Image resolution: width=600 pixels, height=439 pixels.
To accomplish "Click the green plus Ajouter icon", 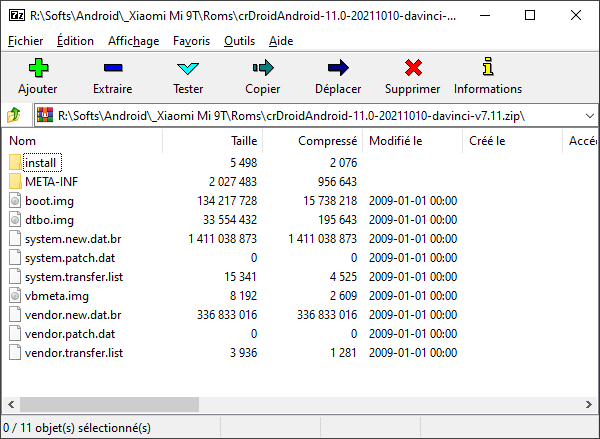I will (x=38, y=68).
